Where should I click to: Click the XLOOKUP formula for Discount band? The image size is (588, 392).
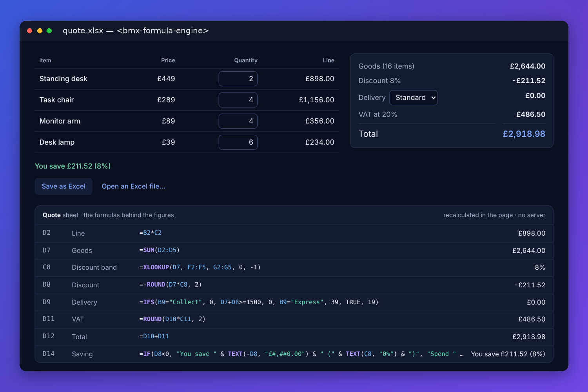(200, 267)
